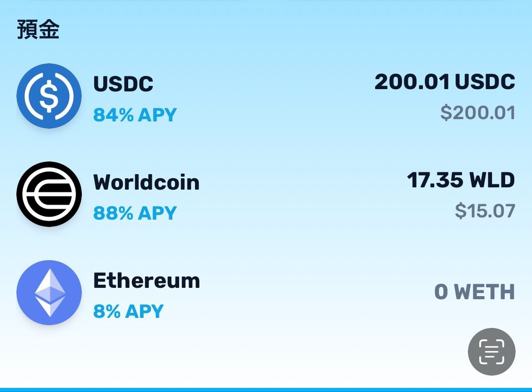
Task: Open the 17.35 WLD balance
Action: pos(461,180)
